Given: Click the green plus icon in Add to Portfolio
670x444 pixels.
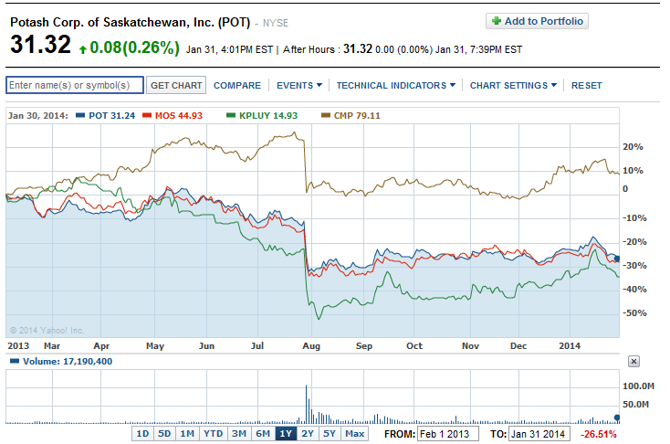Looking at the screenshot, I should coord(496,21).
